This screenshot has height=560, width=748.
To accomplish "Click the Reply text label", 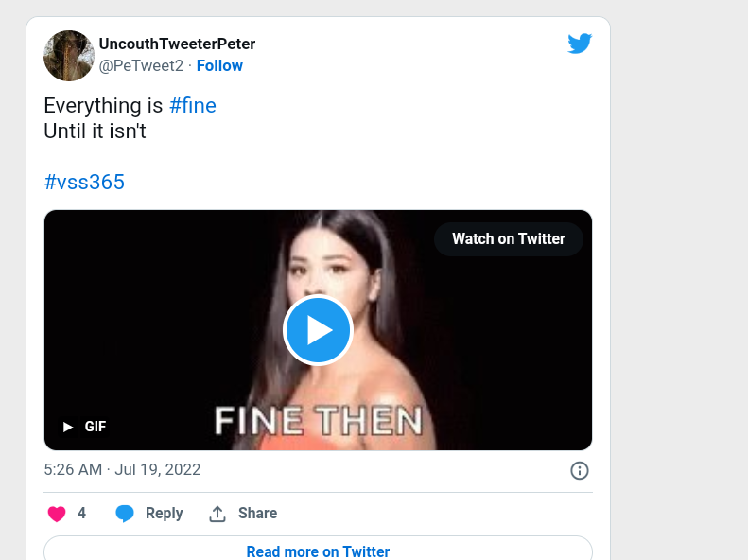I will coord(164,513).
